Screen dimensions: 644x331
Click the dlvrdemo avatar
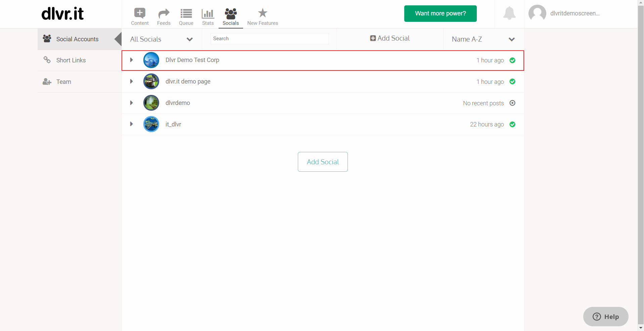pos(151,103)
